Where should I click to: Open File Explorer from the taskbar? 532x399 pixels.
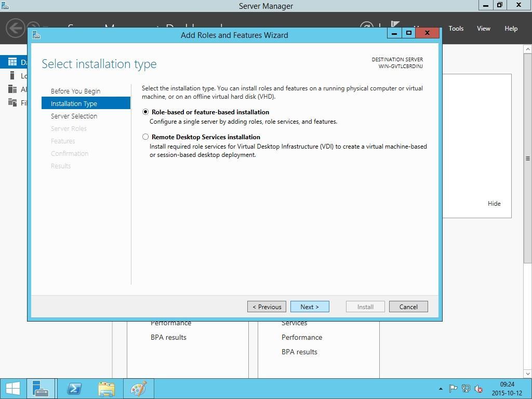(106, 389)
